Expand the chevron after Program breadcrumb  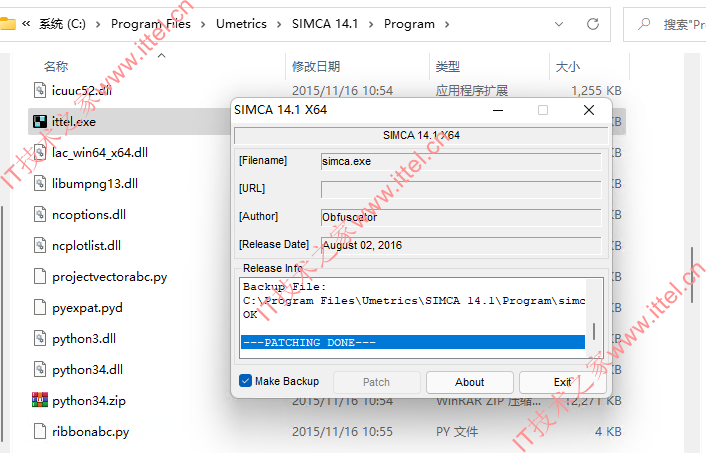447,24
